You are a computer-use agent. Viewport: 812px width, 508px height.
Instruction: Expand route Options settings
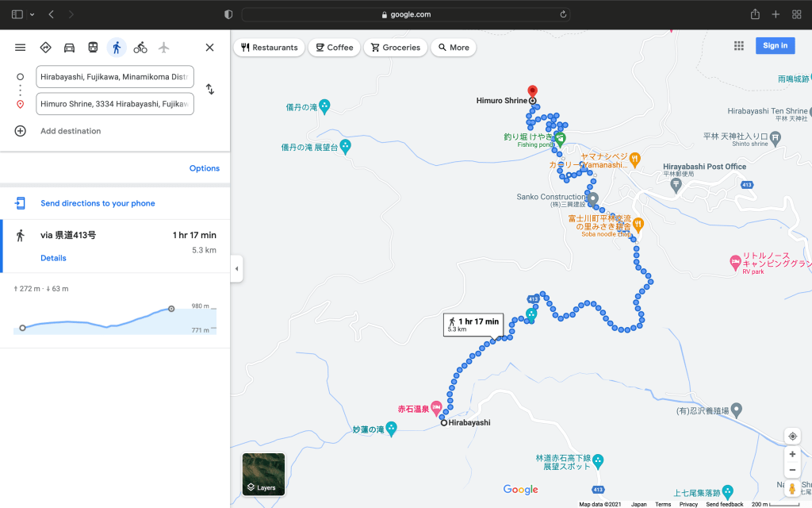point(204,168)
